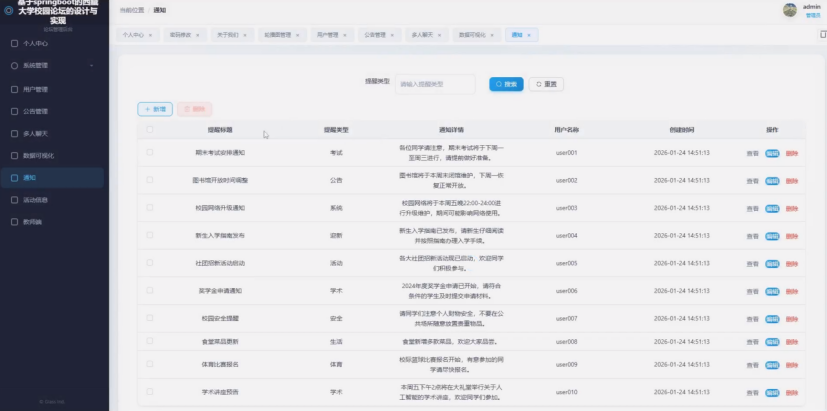
Task: Close the 公告管理 tab
Action: point(392,35)
